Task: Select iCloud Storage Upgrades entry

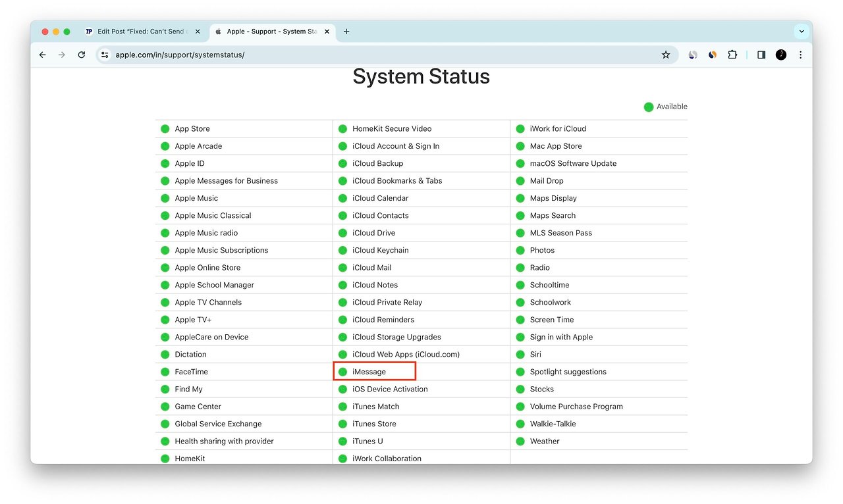Action: [421, 337]
